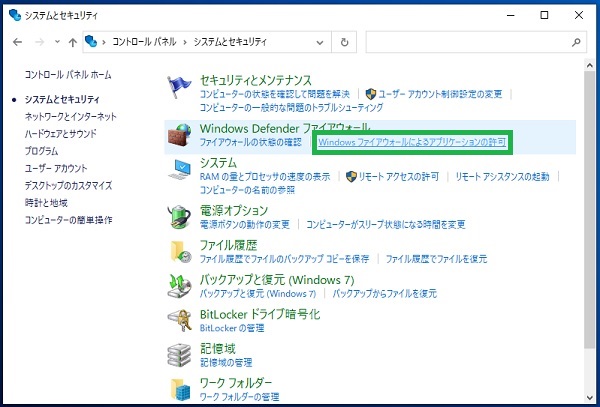Open ハードウェアとサウンド category in sidebar
The height and width of the screenshot is (407, 600).
[x=60, y=134]
